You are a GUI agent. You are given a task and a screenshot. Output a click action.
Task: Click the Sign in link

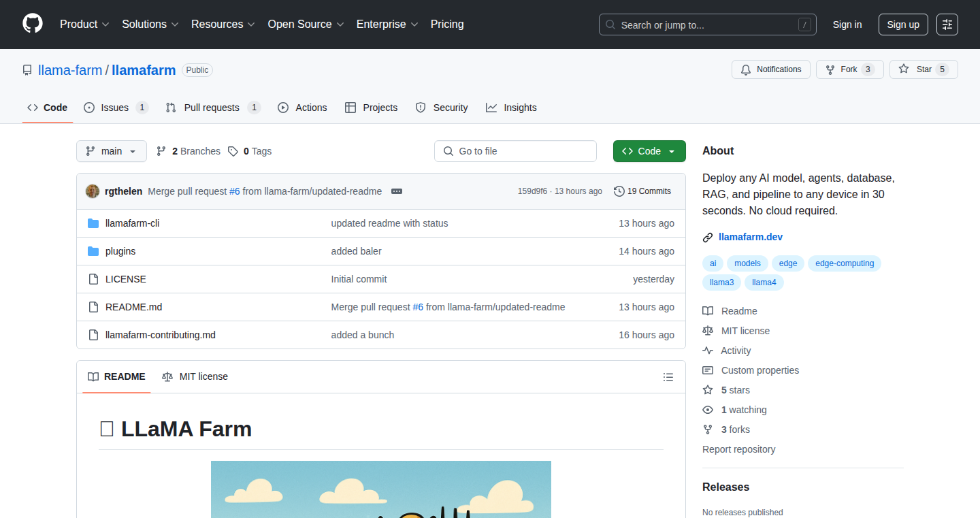click(847, 25)
